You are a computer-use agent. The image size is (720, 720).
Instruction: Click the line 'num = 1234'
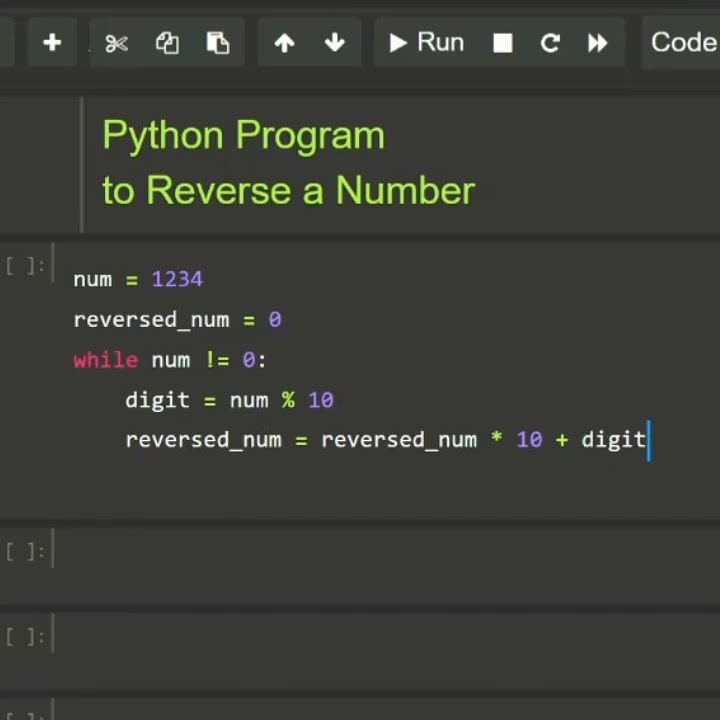point(138,279)
